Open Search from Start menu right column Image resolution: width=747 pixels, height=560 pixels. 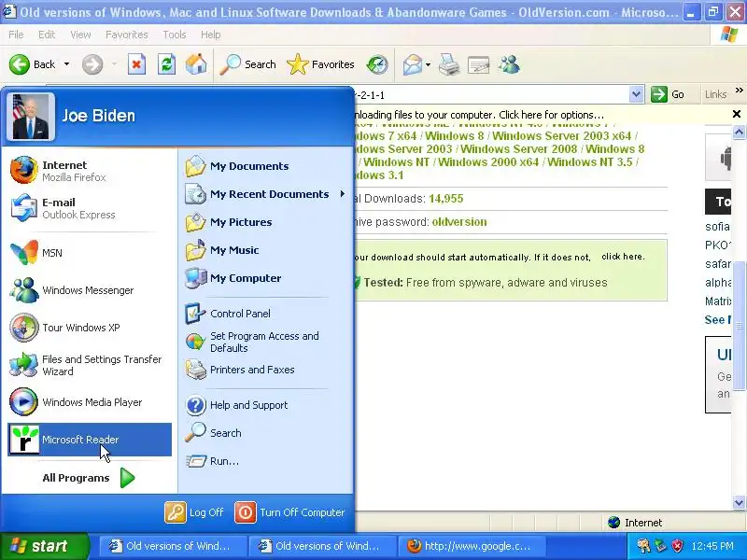265,433
